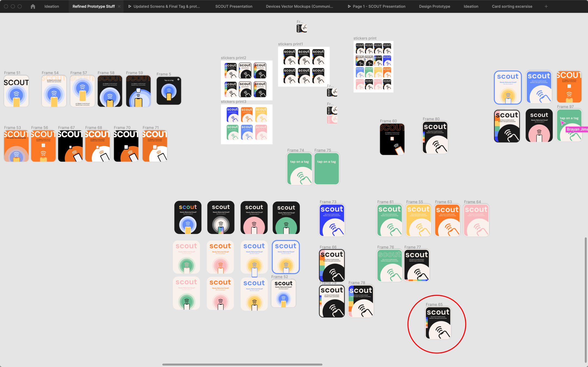Switch to Card sorting excersise tab
Screen dimensions: 588x367
[x=512, y=6]
